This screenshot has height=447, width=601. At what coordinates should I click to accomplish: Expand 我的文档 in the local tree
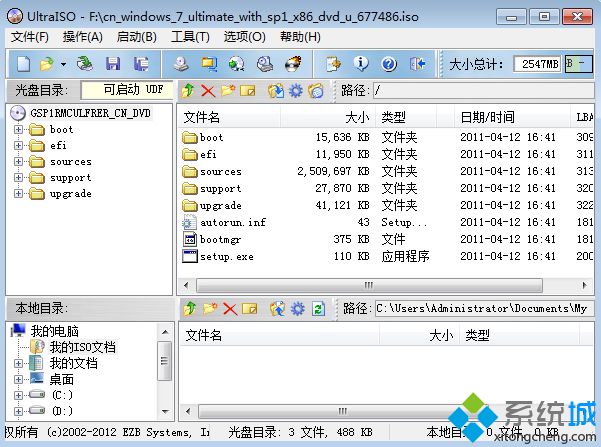18,363
